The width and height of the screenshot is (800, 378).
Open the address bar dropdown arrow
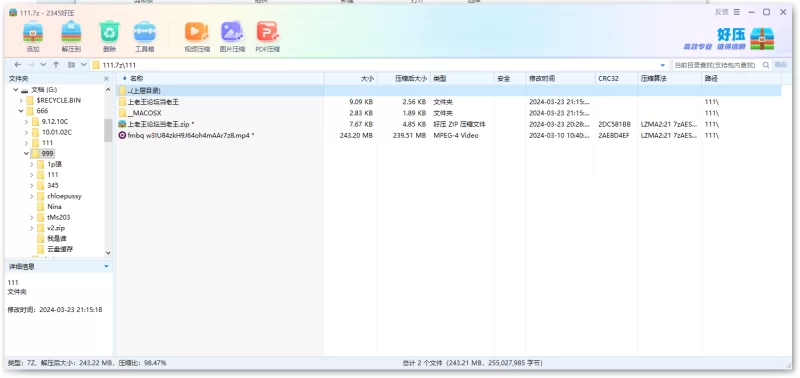tap(663, 65)
